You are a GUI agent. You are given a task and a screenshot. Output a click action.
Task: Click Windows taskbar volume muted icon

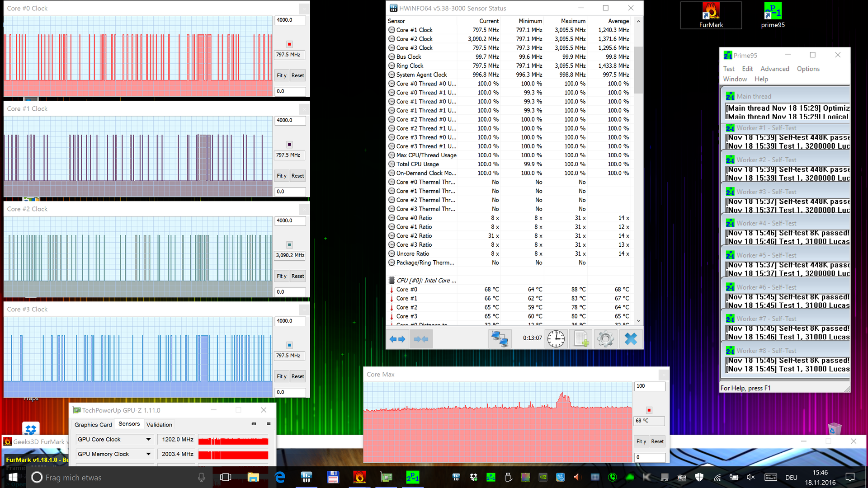pyautogui.click(x=750, y=477)
